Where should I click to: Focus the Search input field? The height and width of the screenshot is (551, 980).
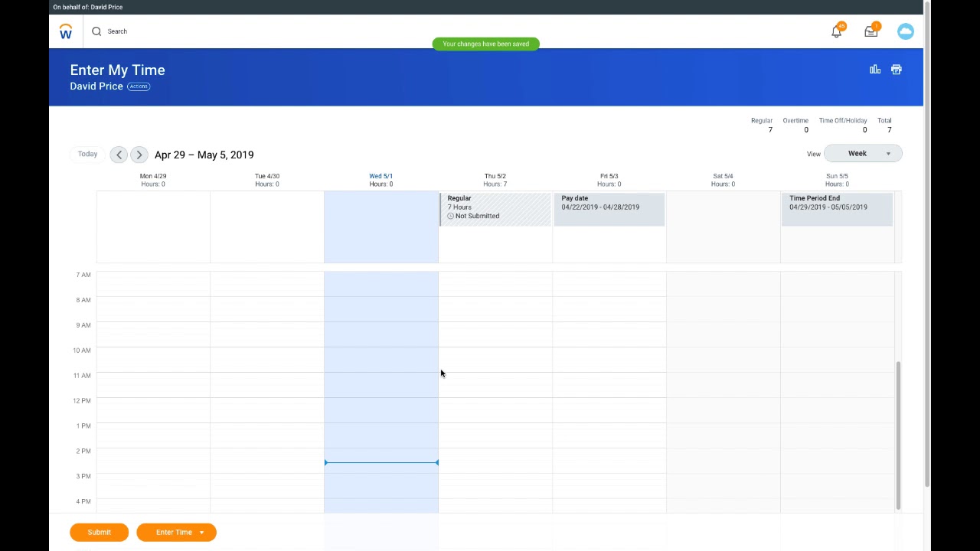click(x=117, y=31)
